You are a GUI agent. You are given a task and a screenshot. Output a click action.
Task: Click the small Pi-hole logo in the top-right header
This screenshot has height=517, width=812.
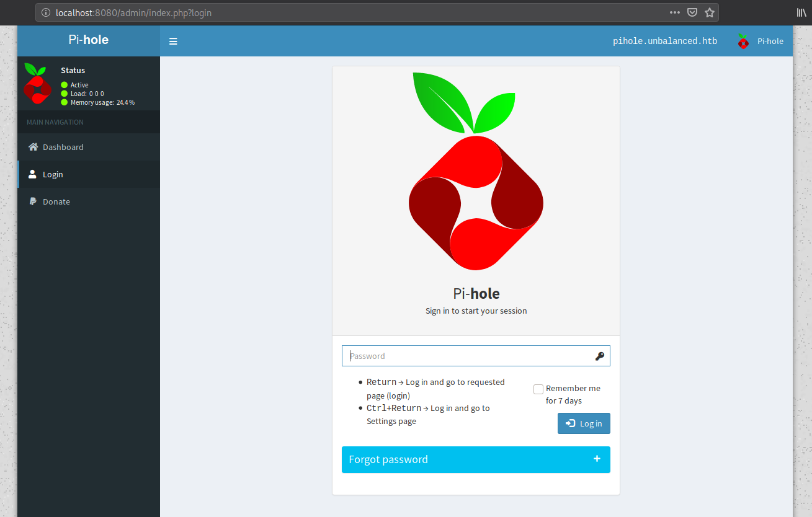(743, 42)
